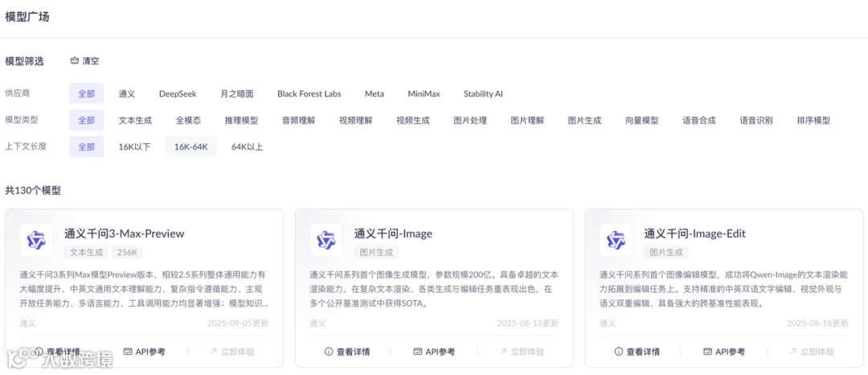The height and width of the screenshot is (375, 868).
Task: Choose the 向量模型 model type
Action: [x=642, y=120]
